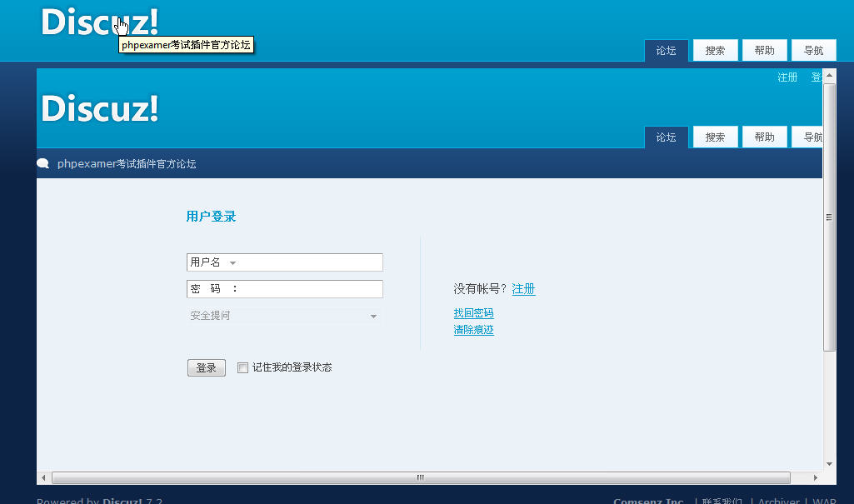Viewport: 854px width, 504px height.
Task: Open the Archiver footer link
Action: [779, 501]
